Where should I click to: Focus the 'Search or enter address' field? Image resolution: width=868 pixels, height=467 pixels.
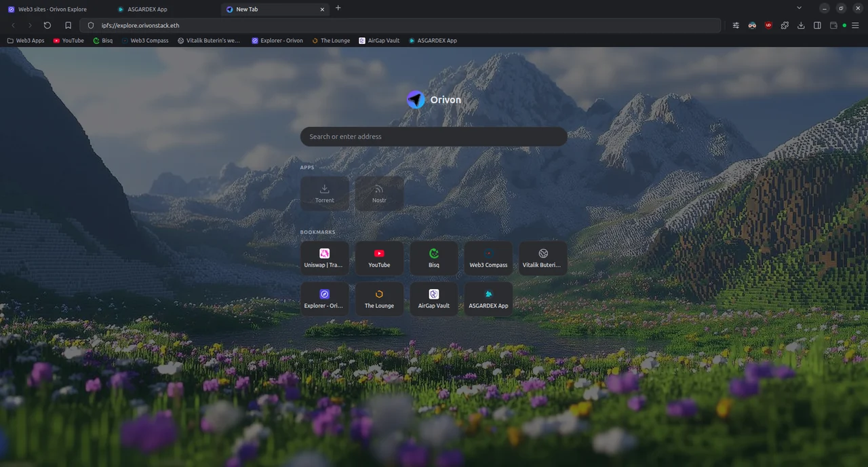(x=434, y=136)
